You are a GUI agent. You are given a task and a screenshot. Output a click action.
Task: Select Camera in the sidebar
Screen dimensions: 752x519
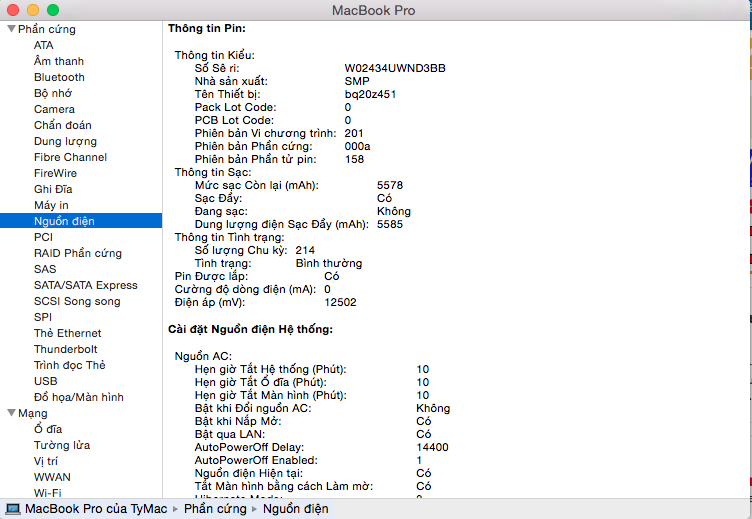pyautogui.click(x=54, y=109)
